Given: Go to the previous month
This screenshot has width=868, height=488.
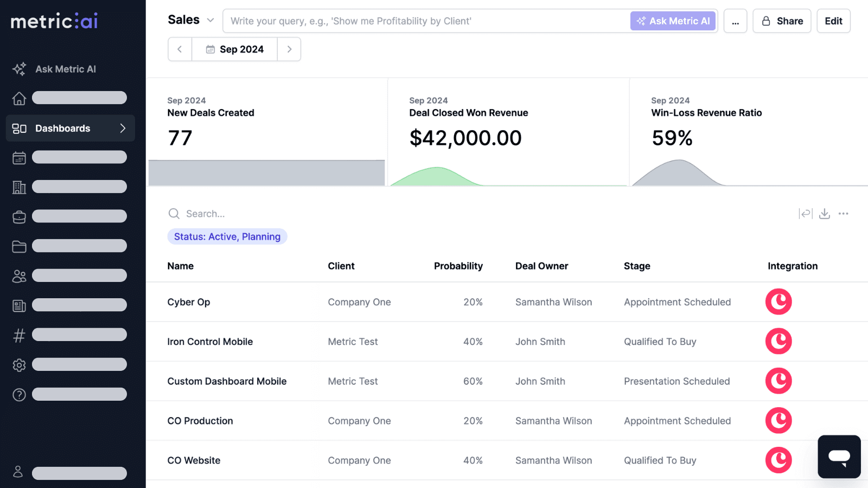Looking at the screenshot, I should pyautogui.click(x=180, y=49).
